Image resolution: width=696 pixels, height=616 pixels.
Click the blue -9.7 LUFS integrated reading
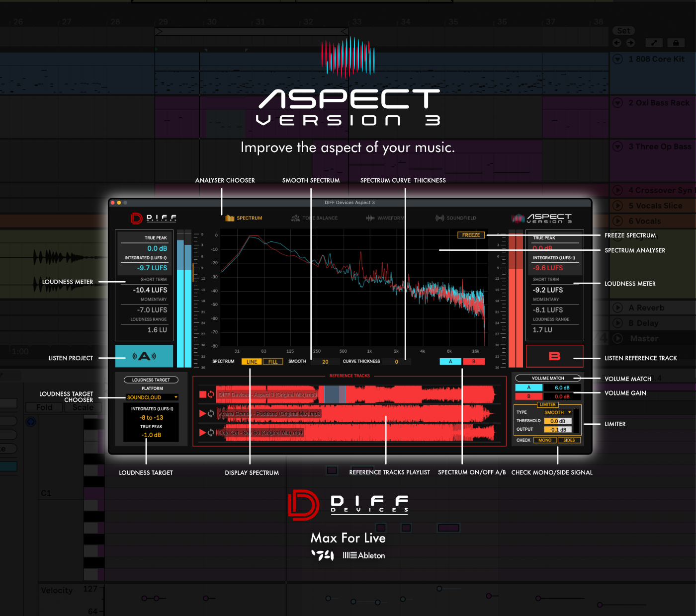click(x=152, y=268)
